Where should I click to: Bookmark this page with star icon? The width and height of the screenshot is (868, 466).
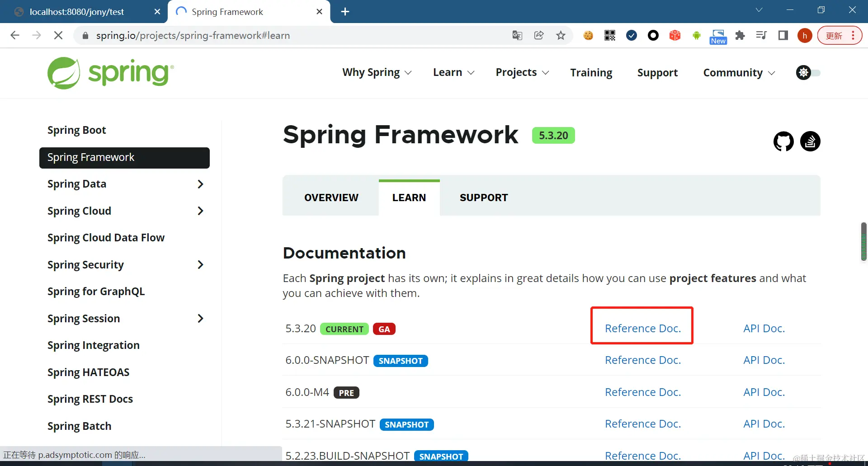[561, 35]
